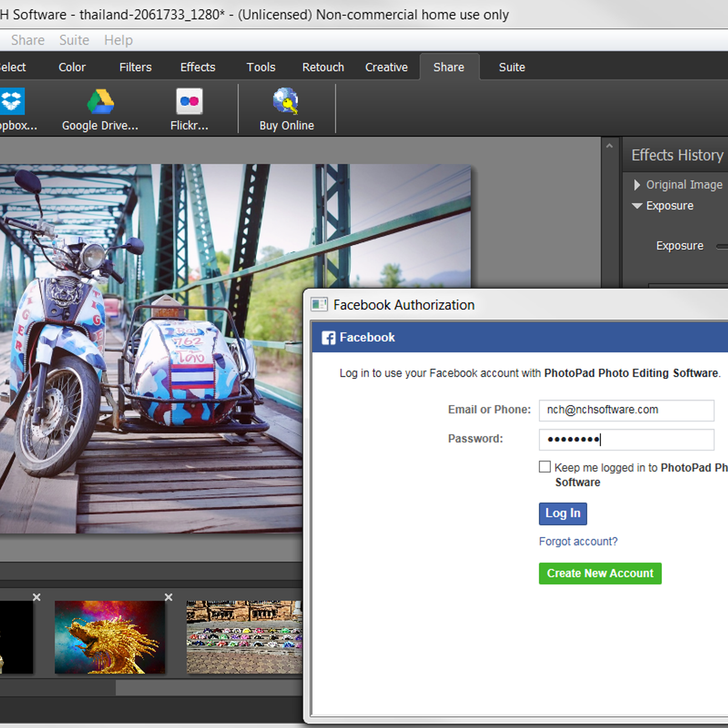This screenshot has width=728, height=728.
Task: Select the Share ribbon tab
Action: tap(449, 67)
